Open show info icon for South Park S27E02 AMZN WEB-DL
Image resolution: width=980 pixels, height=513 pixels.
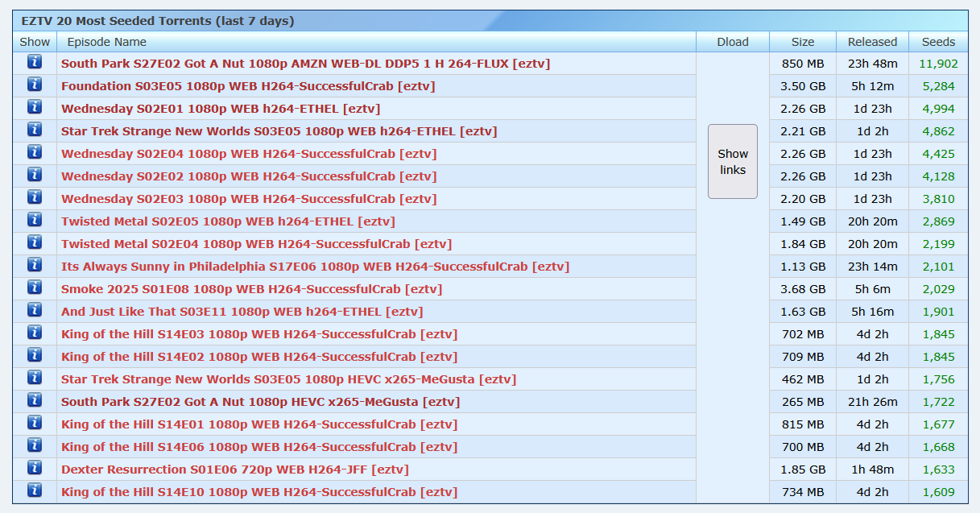(34, 62)
